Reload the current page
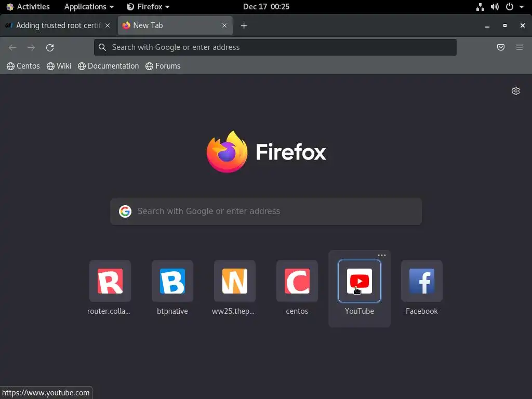Screen dimensions: 532x399 pos(50,47)
